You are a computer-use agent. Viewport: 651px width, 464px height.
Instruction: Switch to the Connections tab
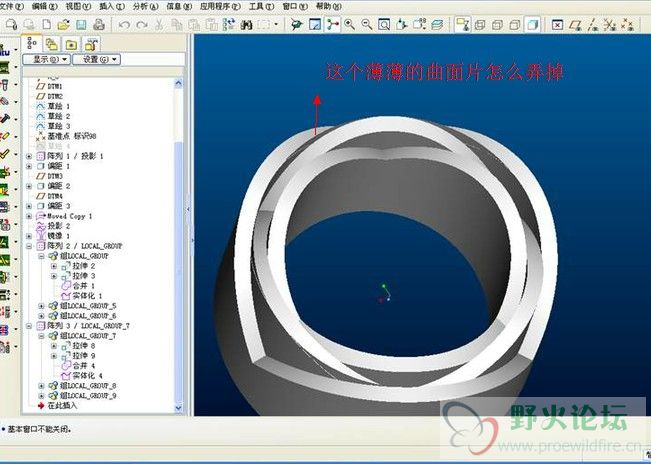pos(91,44)
